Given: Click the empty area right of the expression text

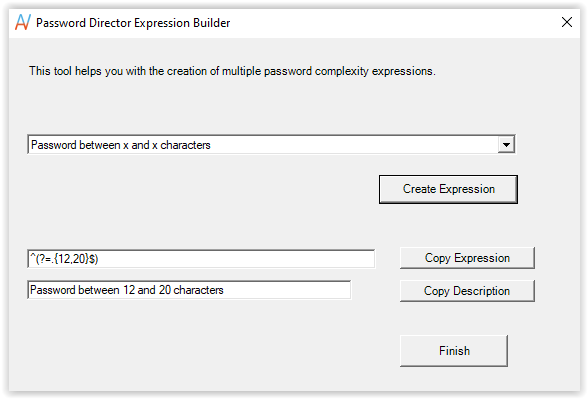Looking at the screenshot, I should point(236,259).
